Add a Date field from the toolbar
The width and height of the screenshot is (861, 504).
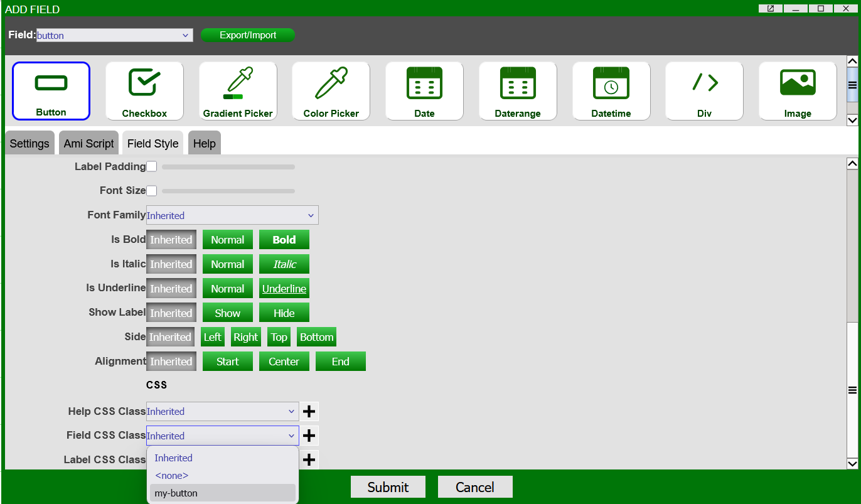[x=424, y=90]
